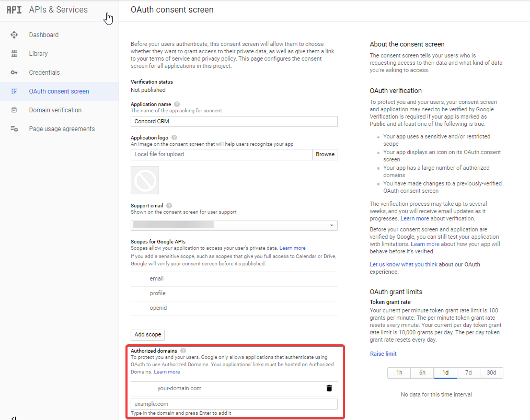
Task: Open the Raise limit link
Action: pyautogui.click(x=383, y=354)
